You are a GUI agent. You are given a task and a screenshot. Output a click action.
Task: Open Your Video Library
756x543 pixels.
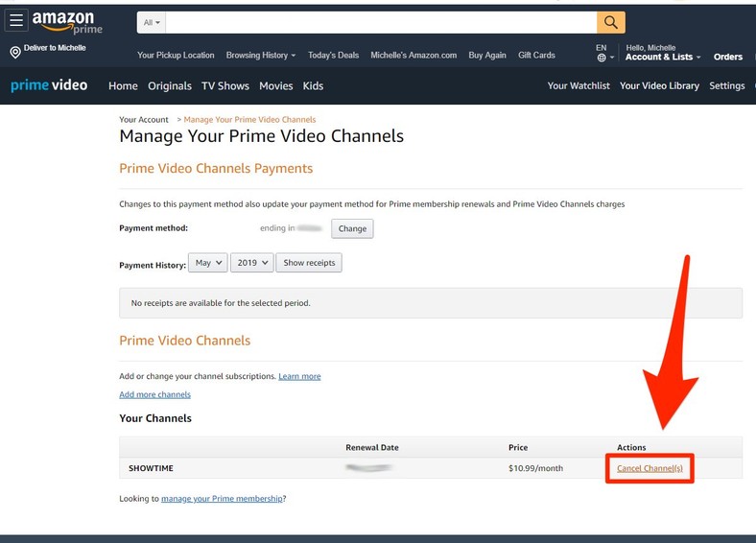tap(659, 85)
